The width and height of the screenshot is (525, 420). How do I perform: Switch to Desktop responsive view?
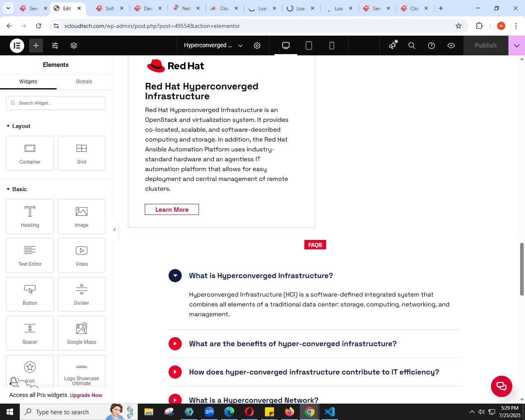286,46
